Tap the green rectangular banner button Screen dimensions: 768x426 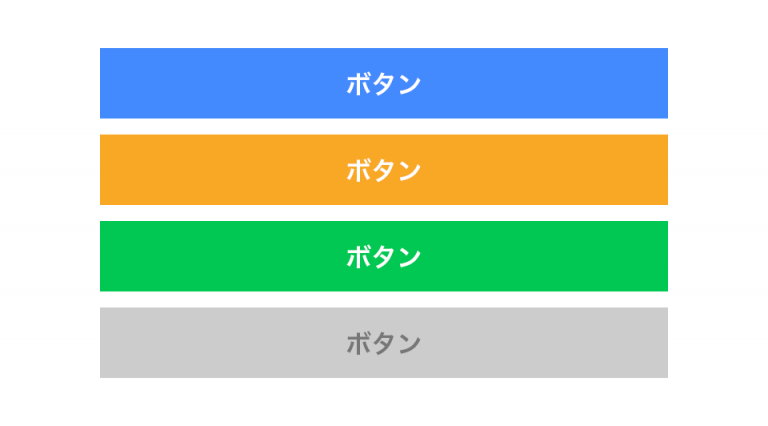(x=383, y=256)
